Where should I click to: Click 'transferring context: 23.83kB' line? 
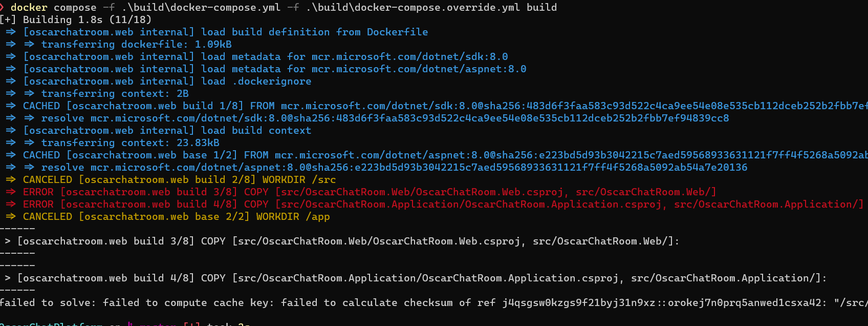(x=130, y=143)
